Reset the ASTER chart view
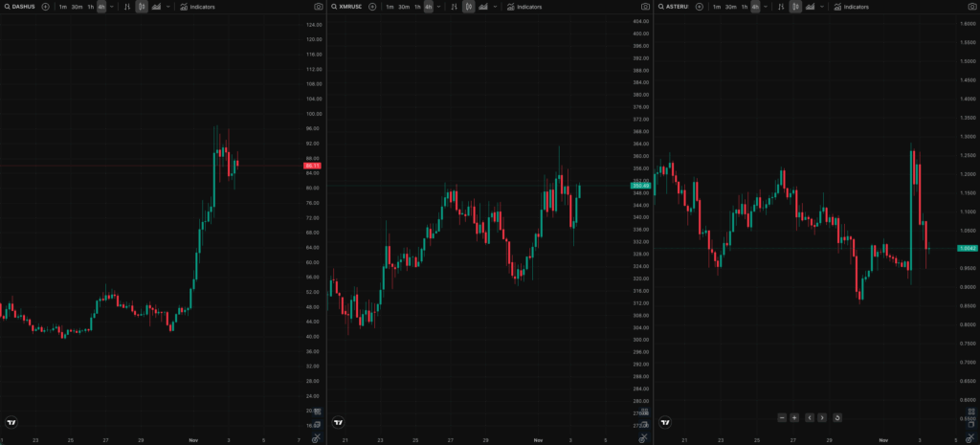 (837, 417)
